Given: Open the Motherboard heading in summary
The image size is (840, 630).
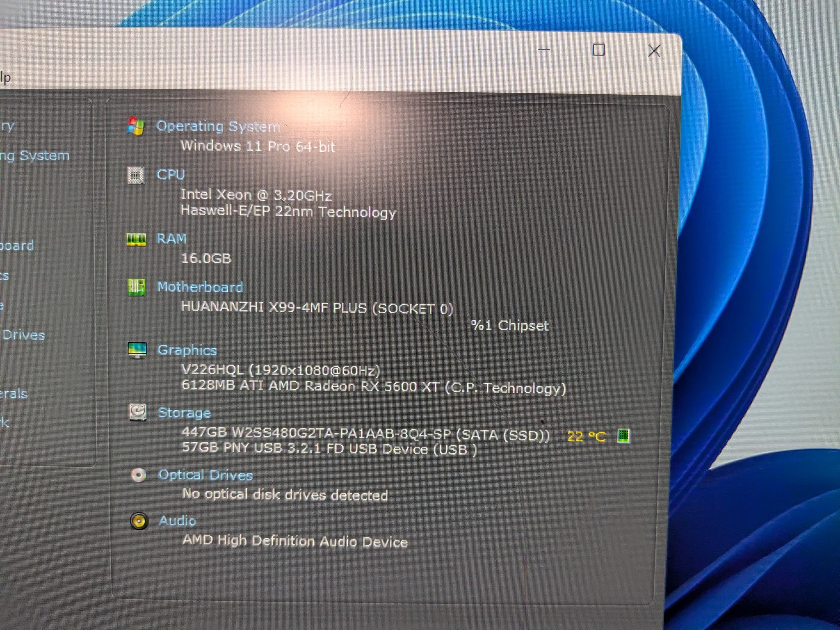Looking at the screenshot, I should click(200, 287).
